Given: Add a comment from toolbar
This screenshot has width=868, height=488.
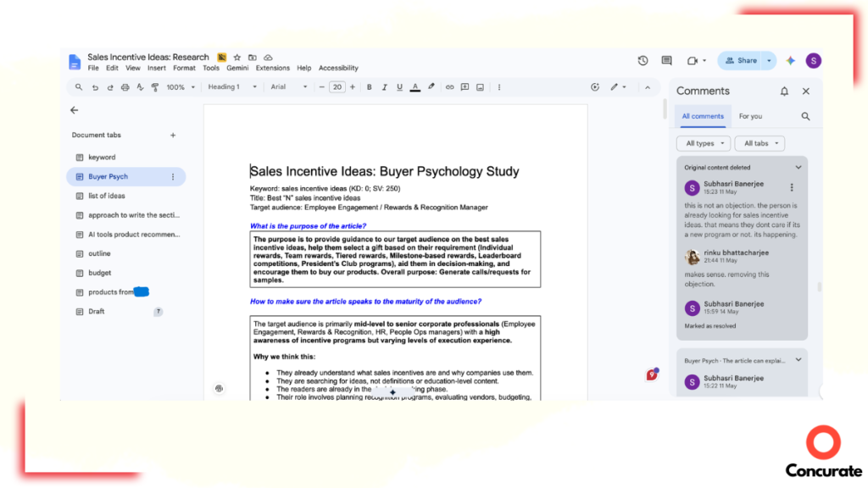Looking at the screenshot, I should click(x=465, y=87).
